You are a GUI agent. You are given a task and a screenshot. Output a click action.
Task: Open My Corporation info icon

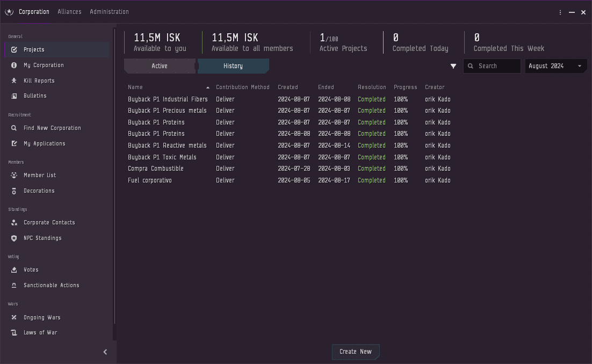click(14, 65)
